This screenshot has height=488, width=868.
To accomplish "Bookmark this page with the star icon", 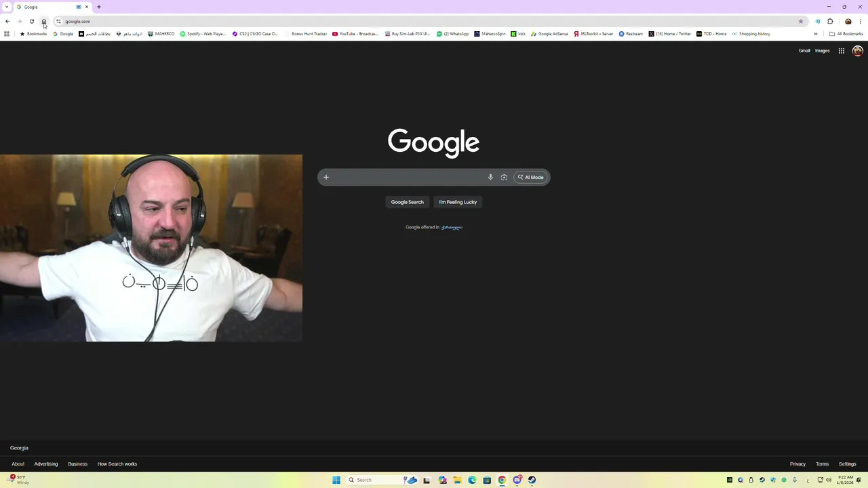I will (x=801, y=21).
